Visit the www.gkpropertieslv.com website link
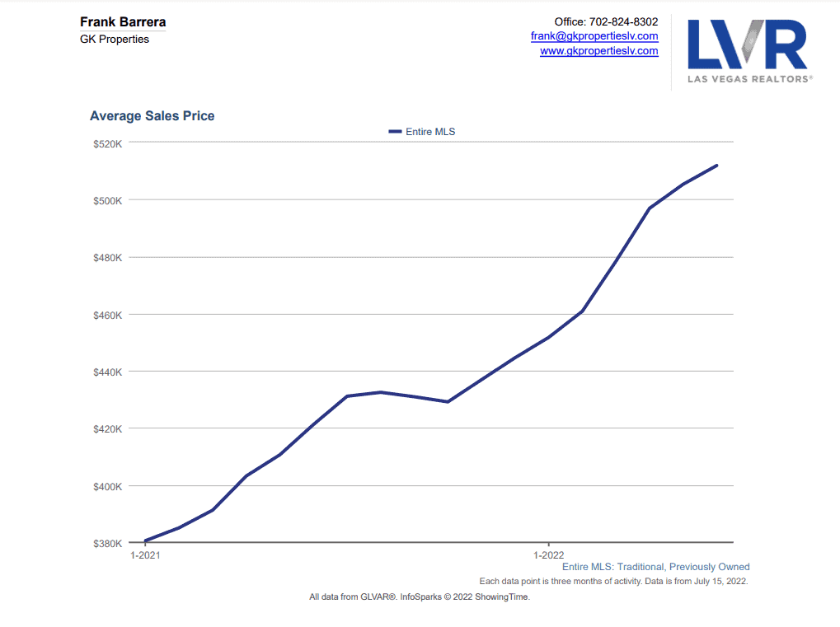The height and width of the screenshot is (627, 840). tap(598, 50)
